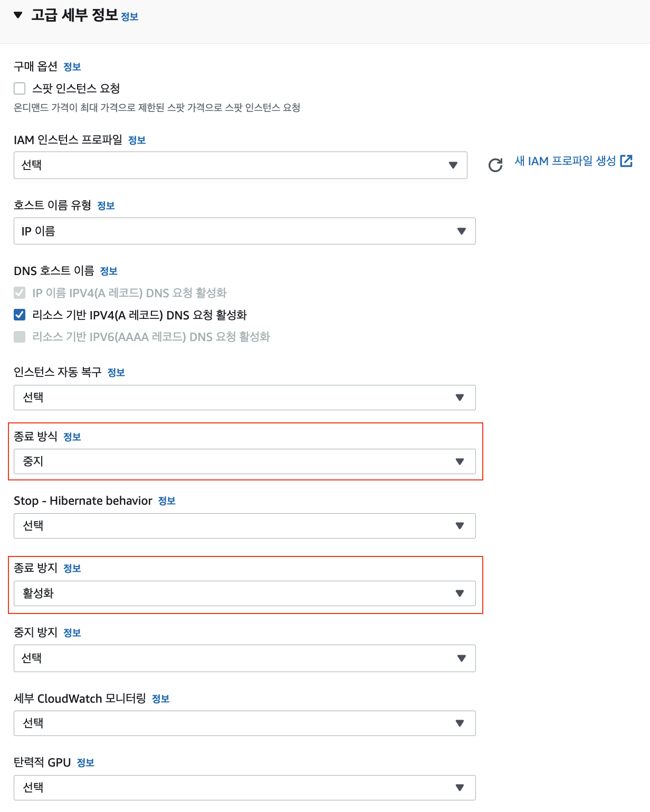Toggle the IP 이름 IPV4(A 레코드) DNS checkbox

tap(20, 293)
